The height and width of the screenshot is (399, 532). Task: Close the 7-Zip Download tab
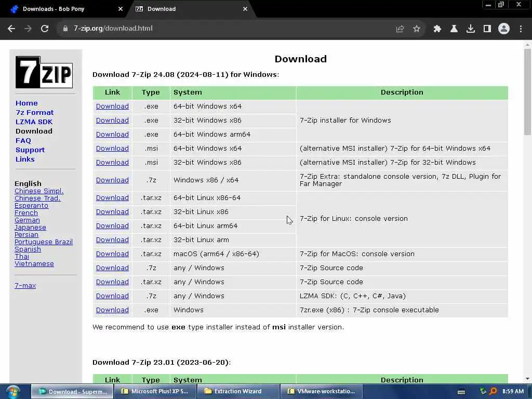pos(245,9)
